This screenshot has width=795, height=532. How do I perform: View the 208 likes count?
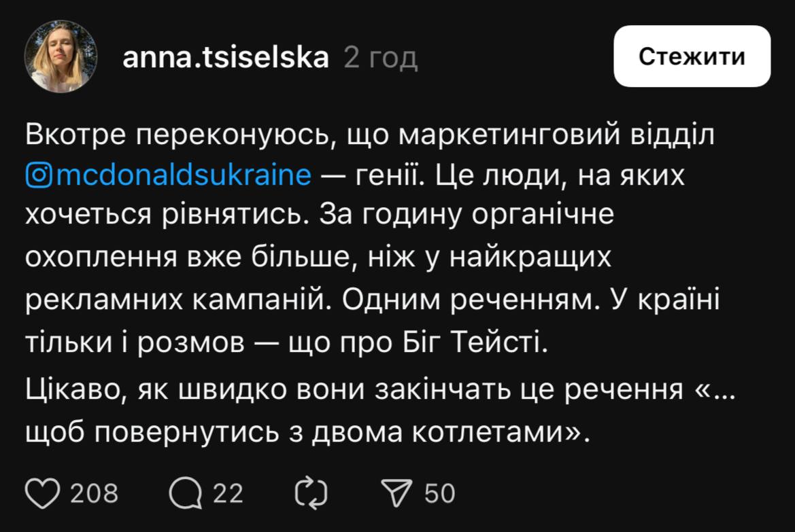pyautogui.click(x=95, y=493)
